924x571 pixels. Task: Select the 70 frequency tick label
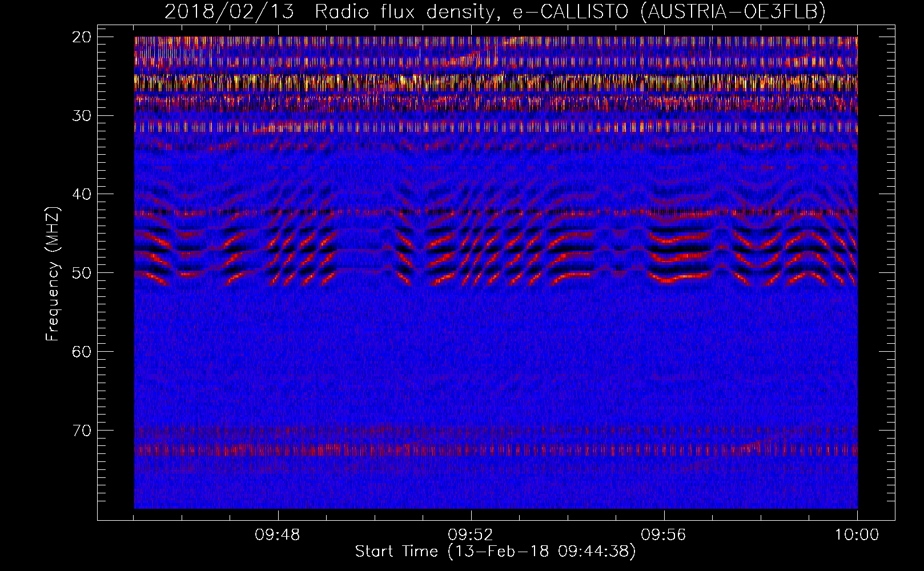(82, 430)
